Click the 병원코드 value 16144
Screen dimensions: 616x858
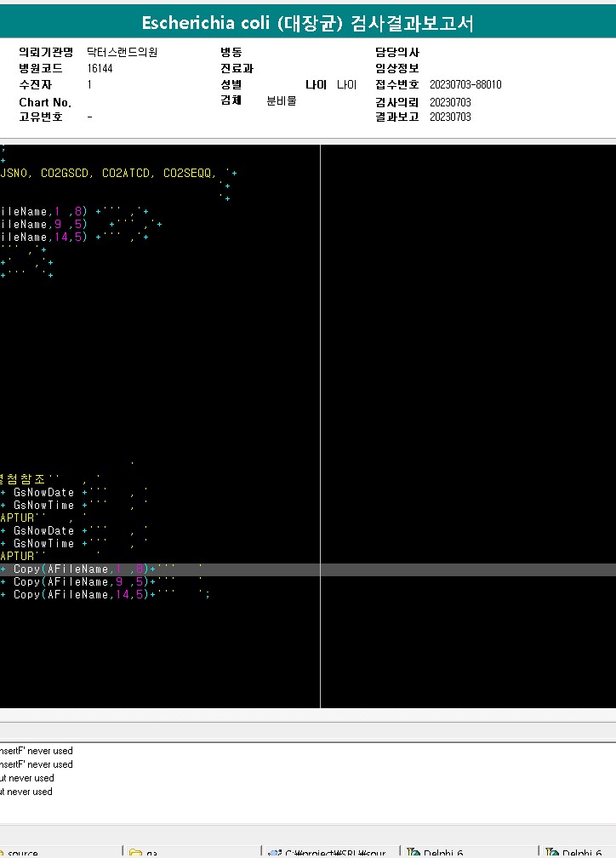tap(100, 68)
